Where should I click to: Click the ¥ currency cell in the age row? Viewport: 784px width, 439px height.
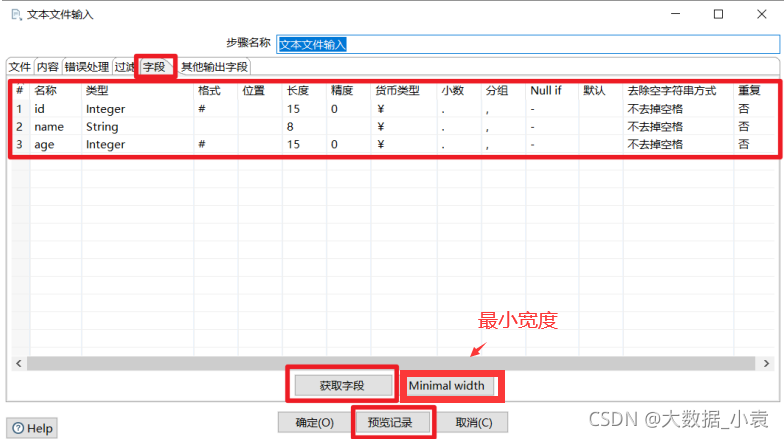click(x=404, y=144)
